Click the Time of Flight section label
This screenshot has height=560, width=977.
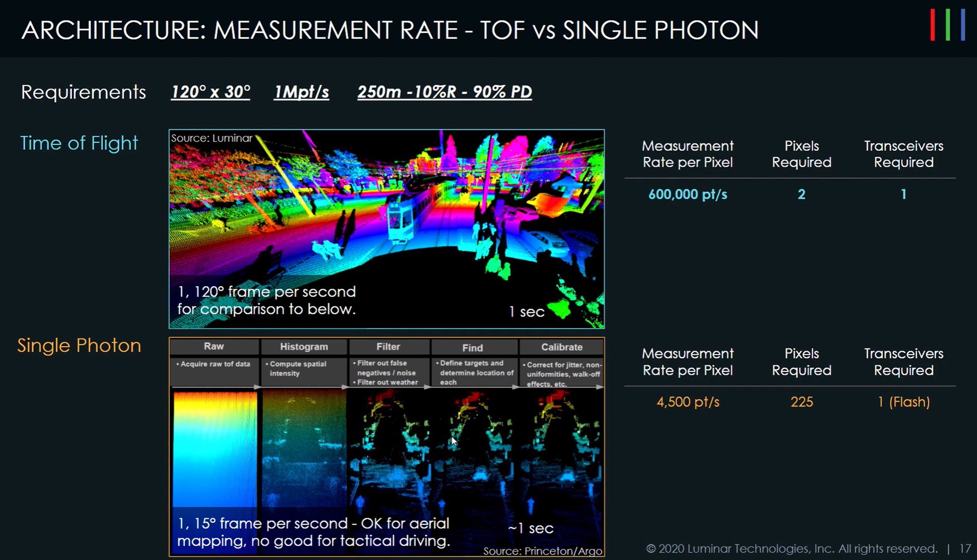pos(79,143)
